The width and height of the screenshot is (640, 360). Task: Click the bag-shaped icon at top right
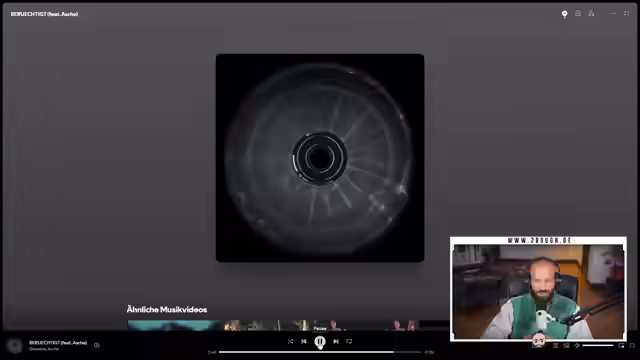click(578, 13)
